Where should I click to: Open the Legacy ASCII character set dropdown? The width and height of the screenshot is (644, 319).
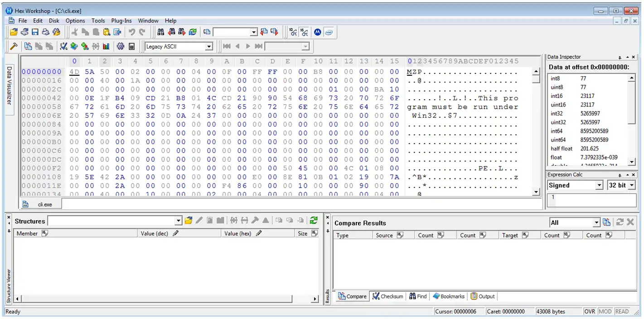coord(209,47)
